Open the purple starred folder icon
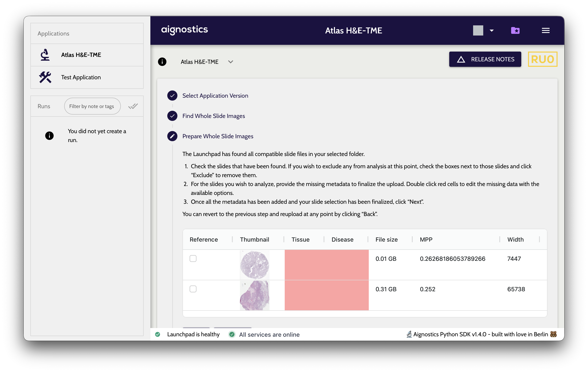588x372 pixels. (515, 31)
